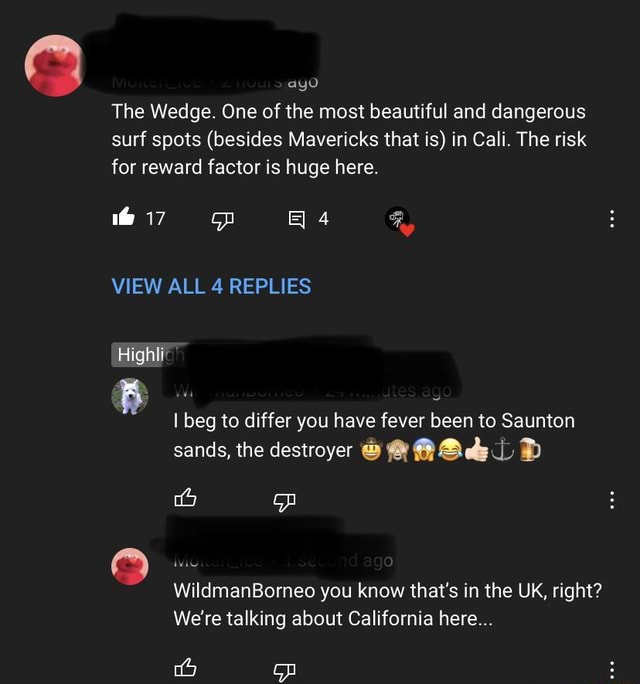Dislike the Saunton sands reply

point(284,502)
